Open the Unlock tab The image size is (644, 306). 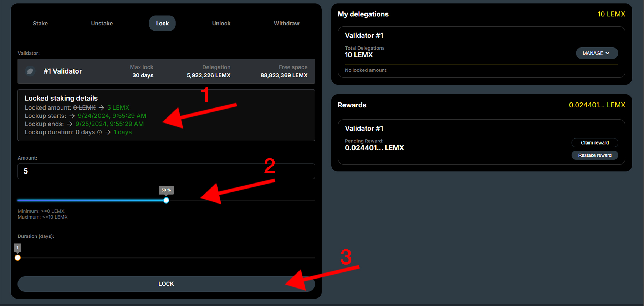(x=221, y=24)
